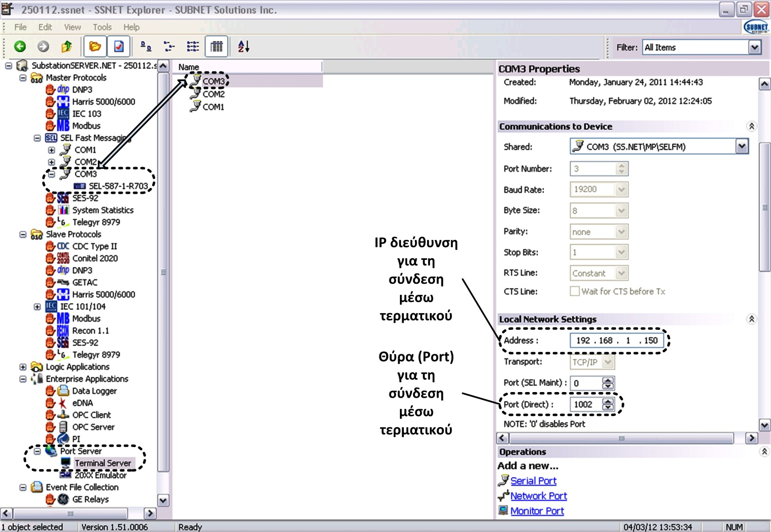Switch to small icons view
This screenshot has height=532, width=771.
click(x=169, y=47)
